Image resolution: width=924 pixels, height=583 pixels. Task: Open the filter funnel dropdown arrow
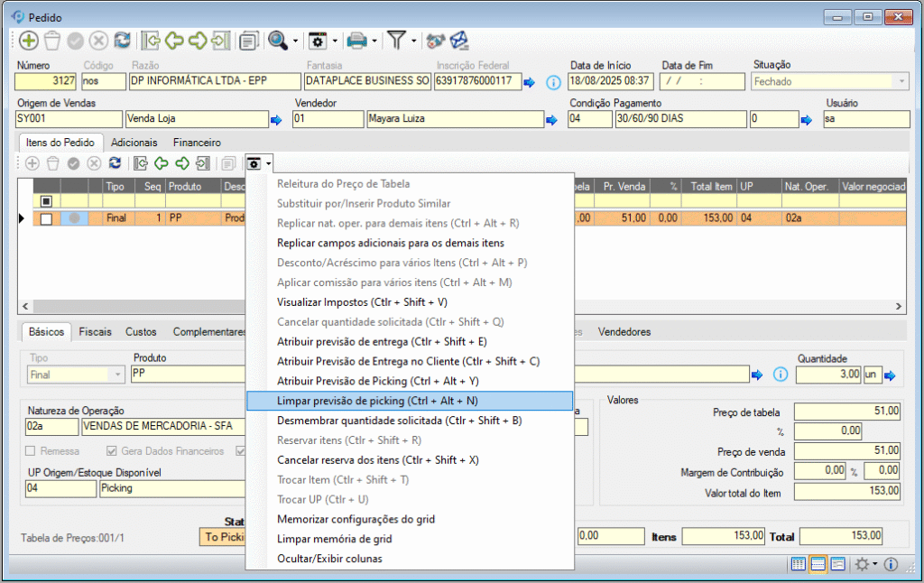click(x=413, y=41)
